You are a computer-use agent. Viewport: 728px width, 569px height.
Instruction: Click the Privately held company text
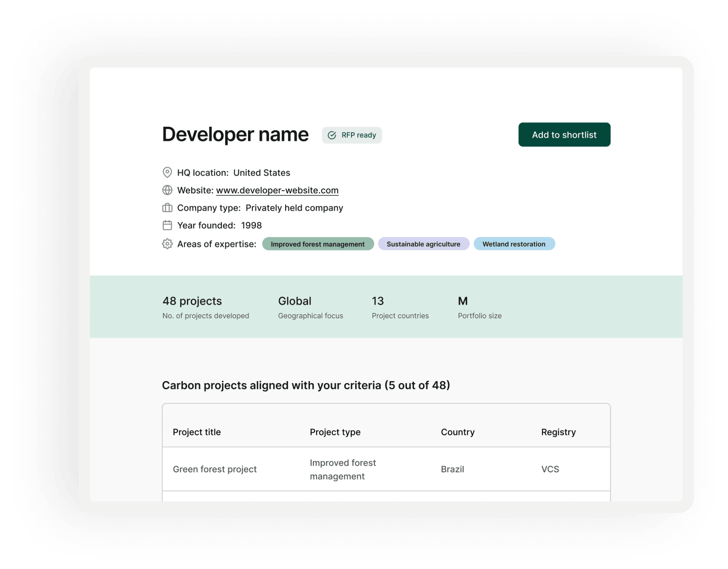point(294,208)
